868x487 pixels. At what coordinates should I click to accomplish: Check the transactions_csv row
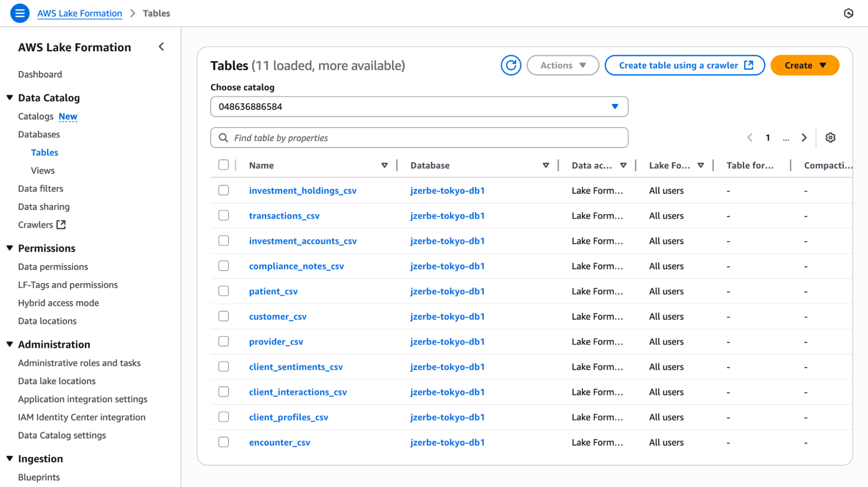click(x=224, y=215)
